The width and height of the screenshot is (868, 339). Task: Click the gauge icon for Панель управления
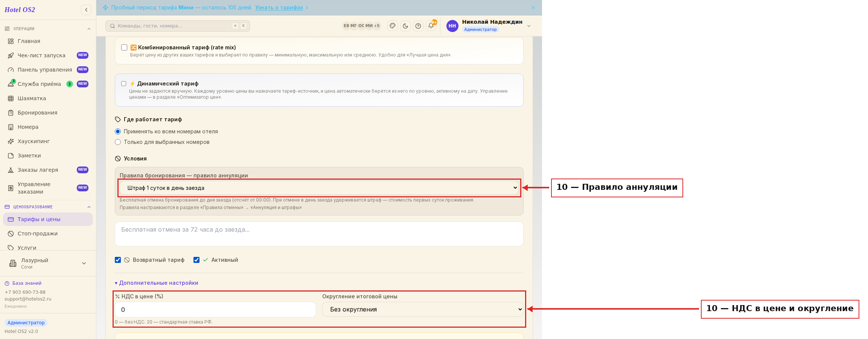(11, 70)
